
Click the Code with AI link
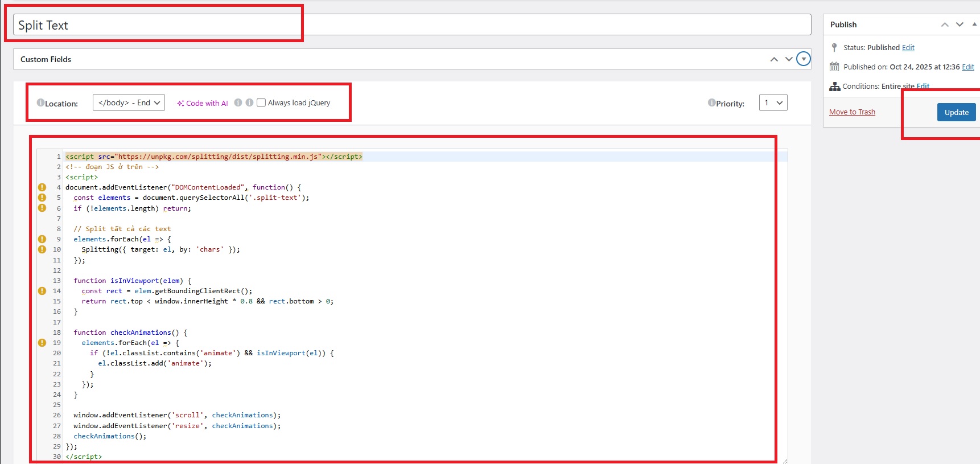[207, 103]
